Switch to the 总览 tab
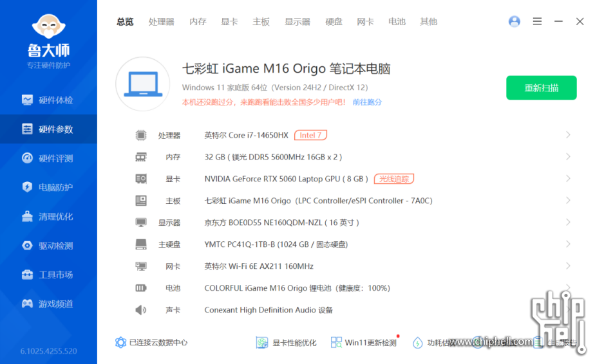 click(125, 22)
